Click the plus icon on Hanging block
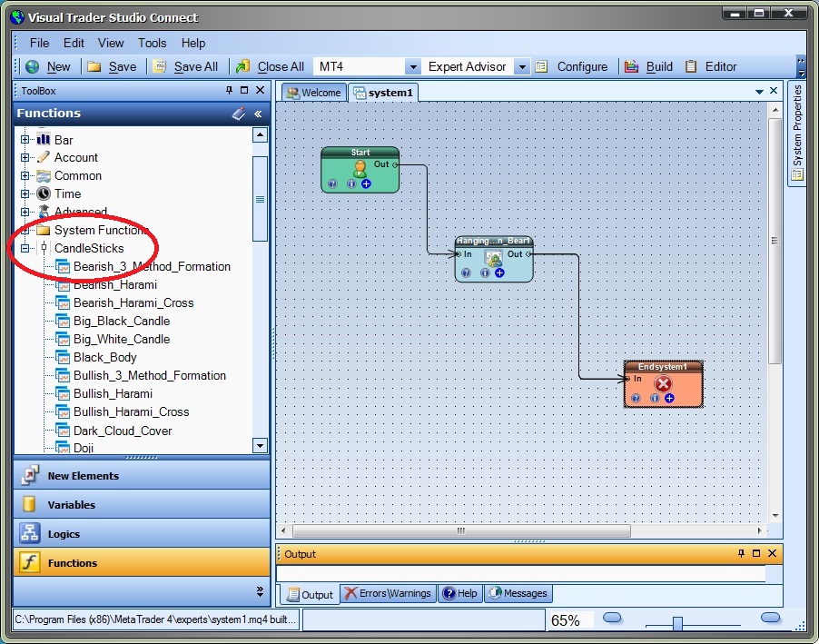This screenshot has width=819, height=644. [x=499, y=272]
